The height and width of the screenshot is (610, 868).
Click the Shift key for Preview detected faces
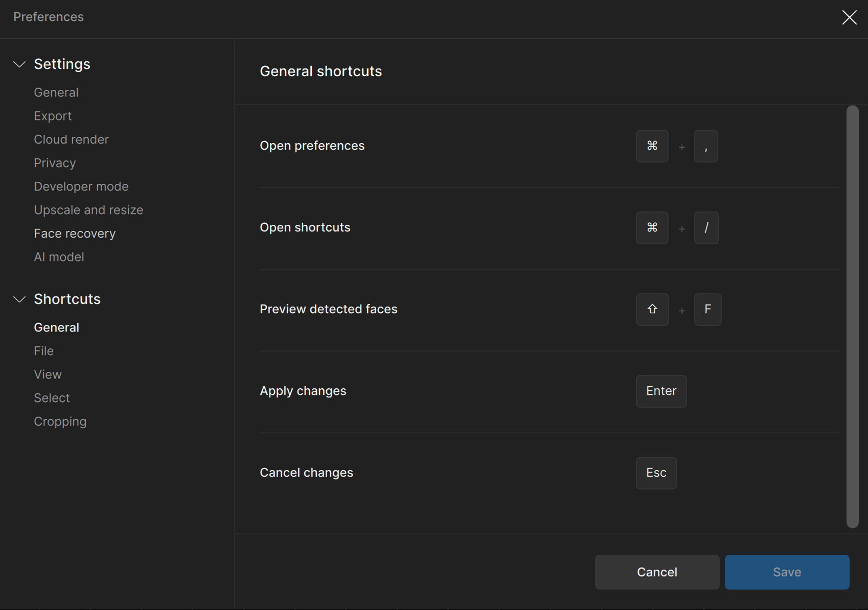(x=652, y=310)
